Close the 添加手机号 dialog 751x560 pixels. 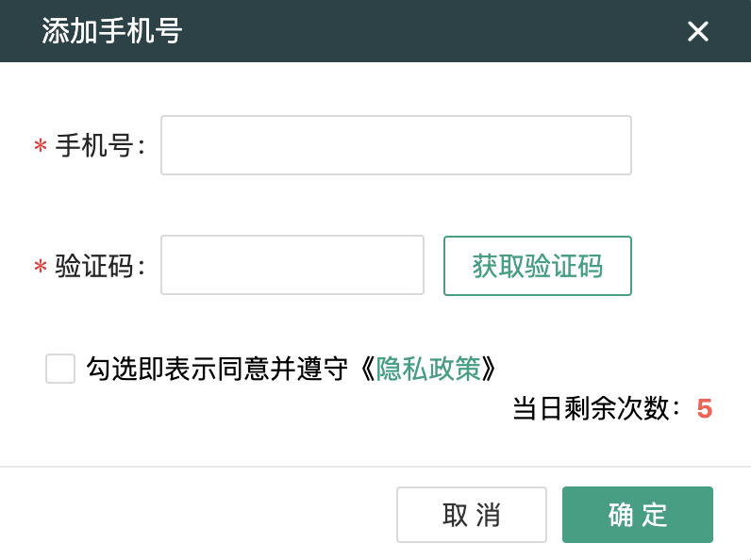(x=697, y=32)
